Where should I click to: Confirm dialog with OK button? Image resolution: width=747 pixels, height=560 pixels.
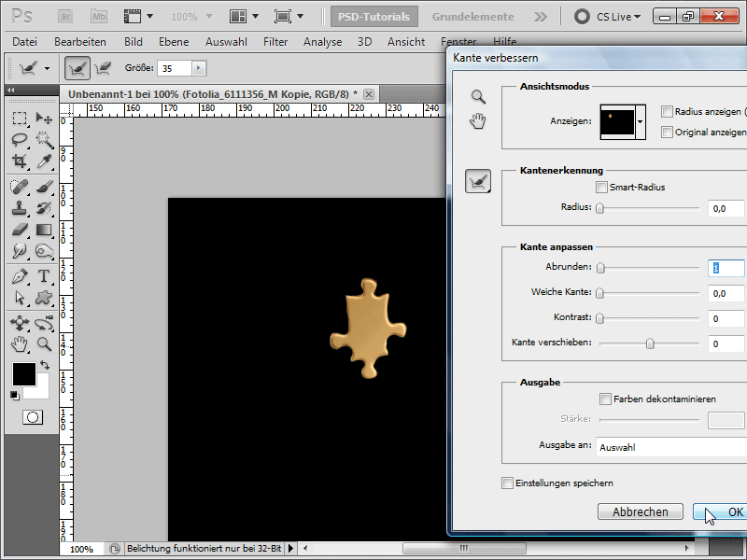click(720, 511)
